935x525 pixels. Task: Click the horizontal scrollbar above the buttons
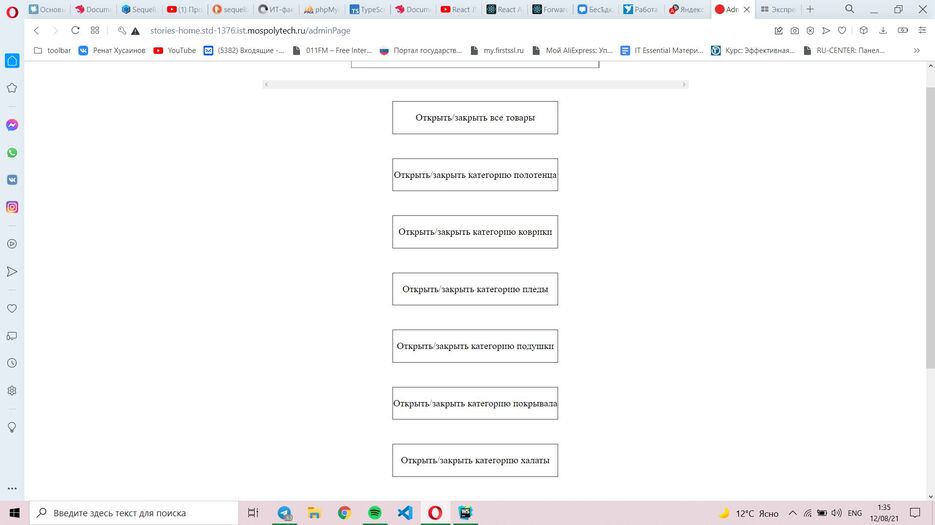tap(475, 85)
